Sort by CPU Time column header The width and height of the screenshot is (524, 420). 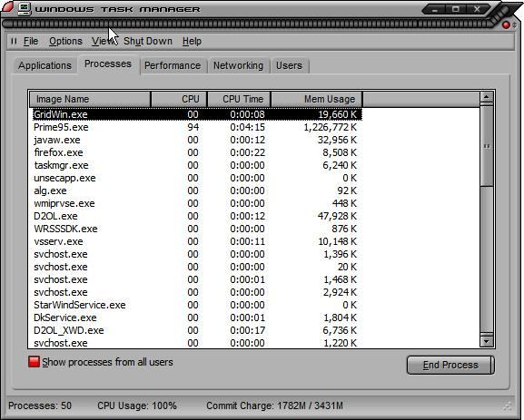[239, 99]
